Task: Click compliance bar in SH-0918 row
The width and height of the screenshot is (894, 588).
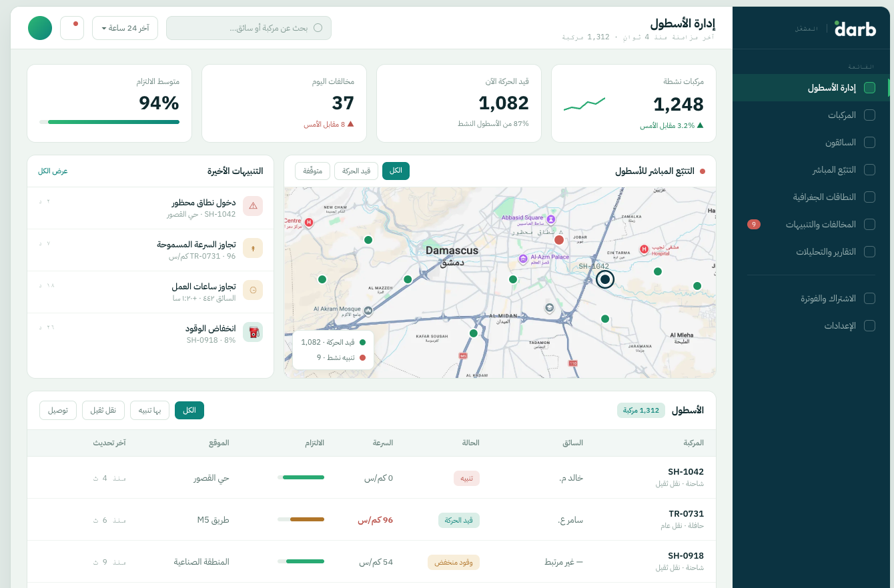Action: click(x=301, y=561)
